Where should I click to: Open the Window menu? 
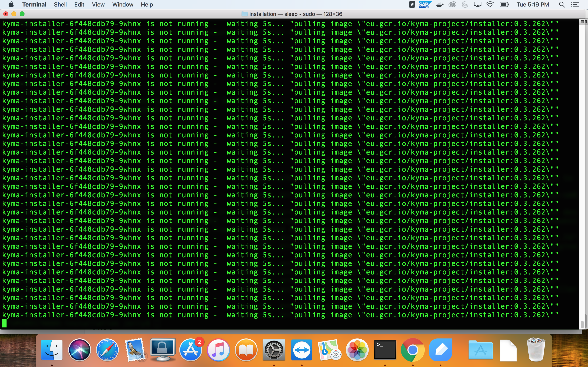[122, 4]
